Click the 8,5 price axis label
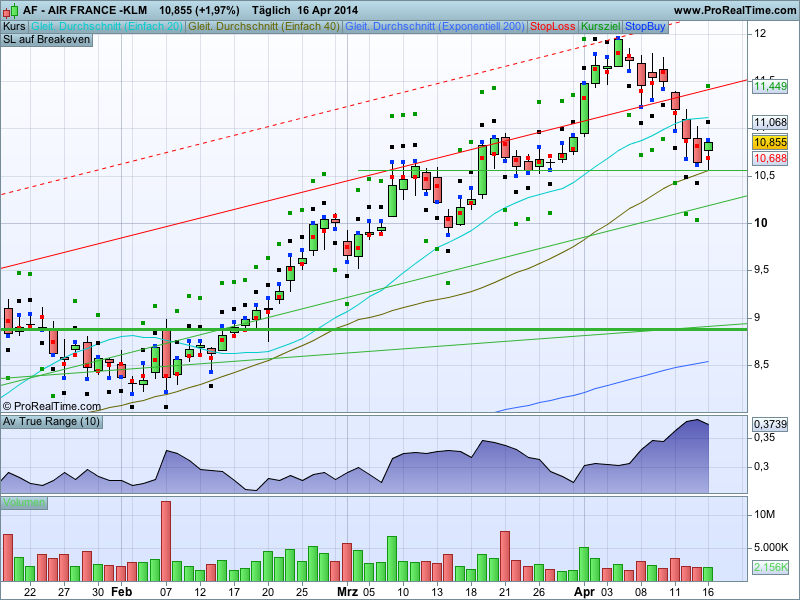The image size is (800, 600). point(761,364)
